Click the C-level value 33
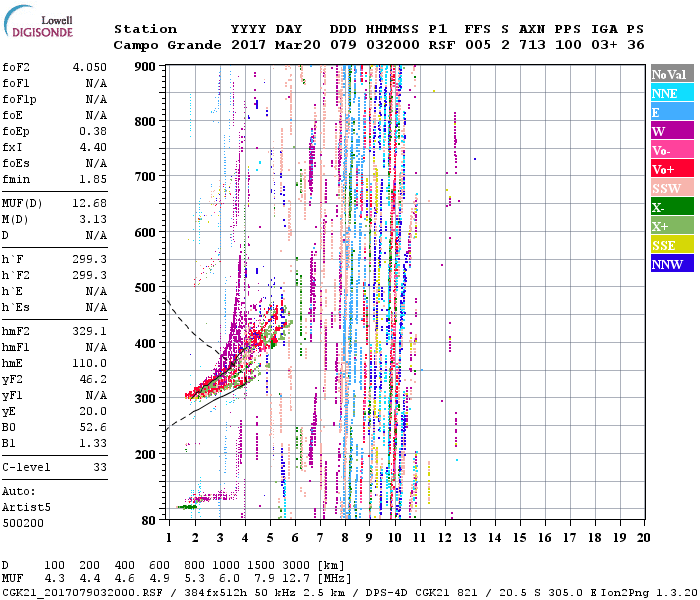Screen dimensions: 700x600 click(x=99, y=467)
